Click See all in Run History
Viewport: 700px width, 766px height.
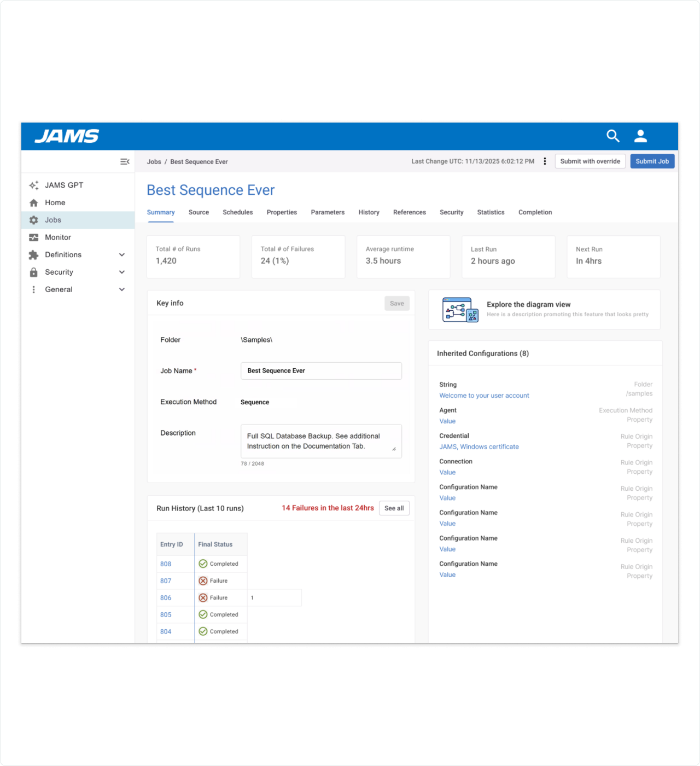point(394,508)
